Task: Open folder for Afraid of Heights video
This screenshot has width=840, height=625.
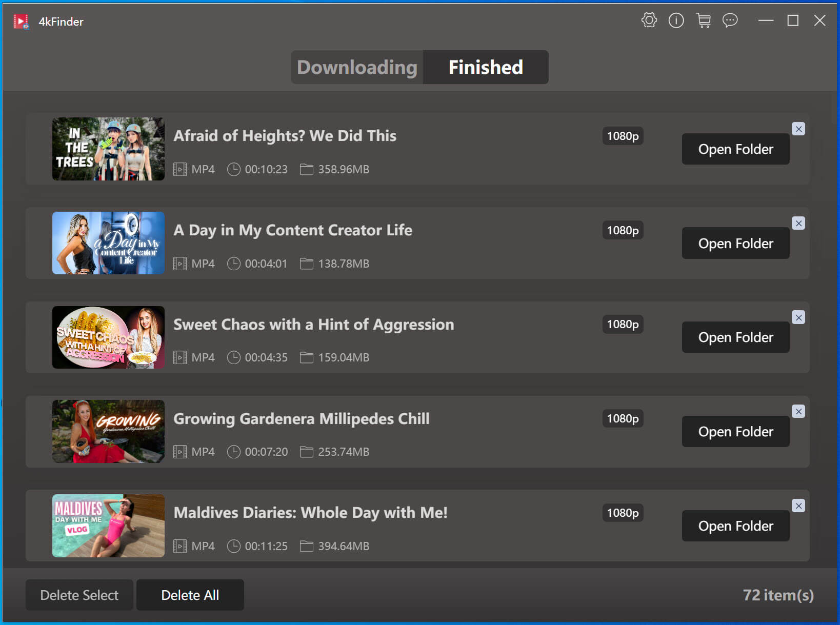Action: pos(735,149)
